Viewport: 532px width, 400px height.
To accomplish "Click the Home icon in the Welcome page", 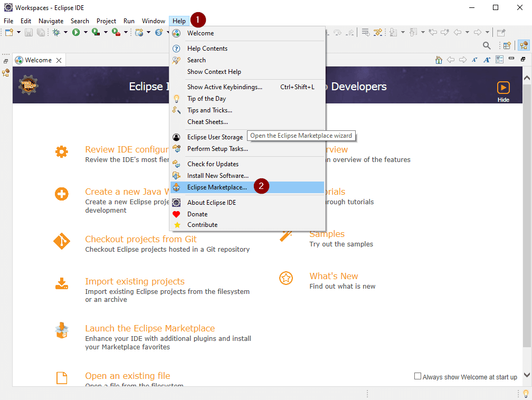I will pyautogui.click(x=439, y=60).
